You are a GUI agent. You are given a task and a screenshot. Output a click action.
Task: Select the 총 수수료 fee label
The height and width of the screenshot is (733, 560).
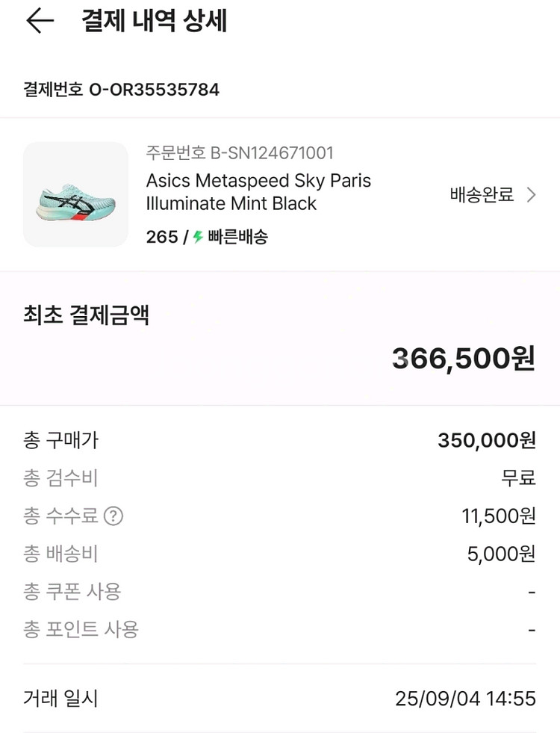click(60, 516)
